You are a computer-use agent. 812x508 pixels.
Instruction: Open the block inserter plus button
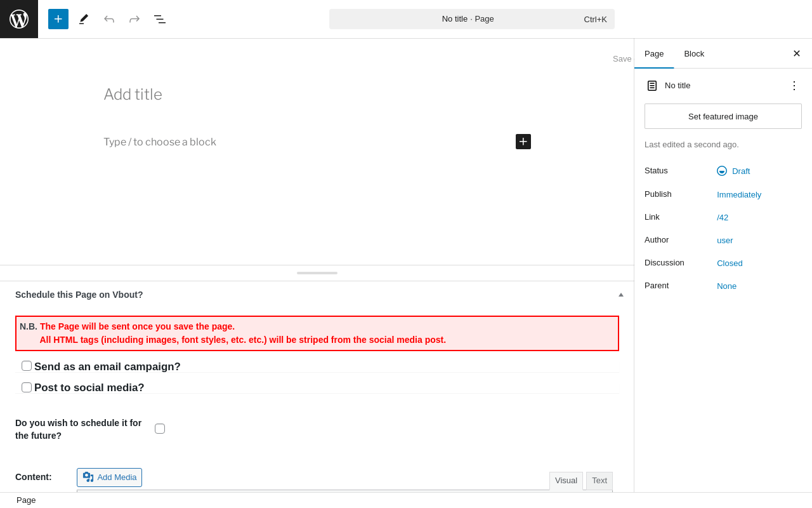58,19
